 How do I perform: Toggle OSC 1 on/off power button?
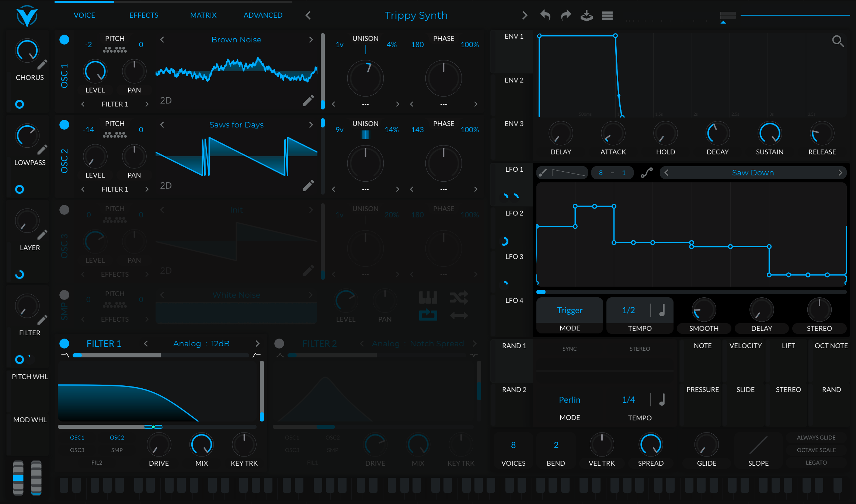[65, 39]
